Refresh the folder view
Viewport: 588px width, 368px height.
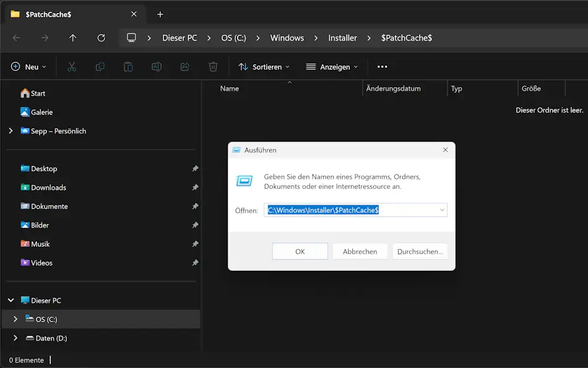(x=101, y=38)
